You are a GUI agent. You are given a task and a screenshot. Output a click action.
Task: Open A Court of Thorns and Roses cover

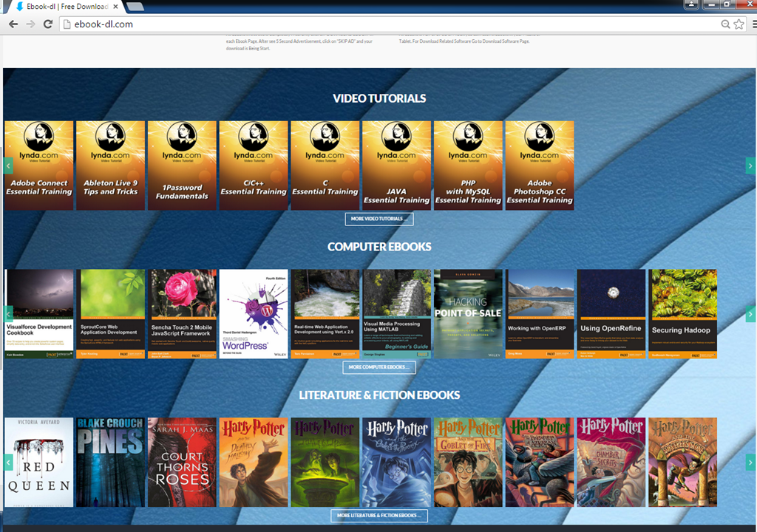pyautogui.click(x=182, y=462)
